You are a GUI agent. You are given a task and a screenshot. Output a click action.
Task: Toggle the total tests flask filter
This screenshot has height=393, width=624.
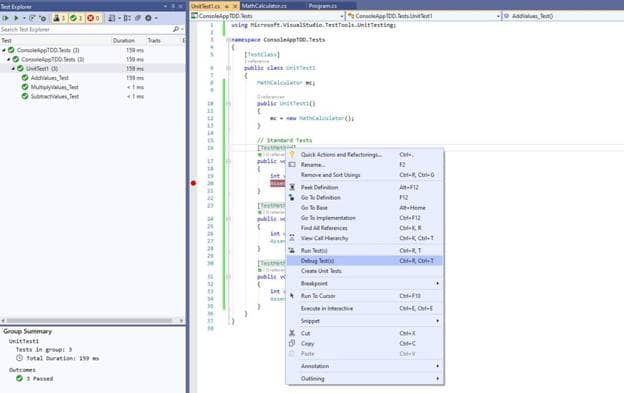pos(59,18)
